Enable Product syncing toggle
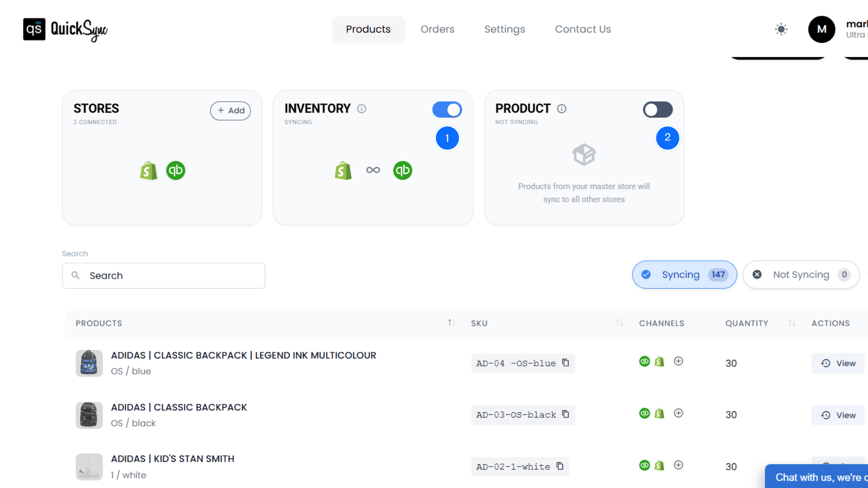 tap(658, 109)
